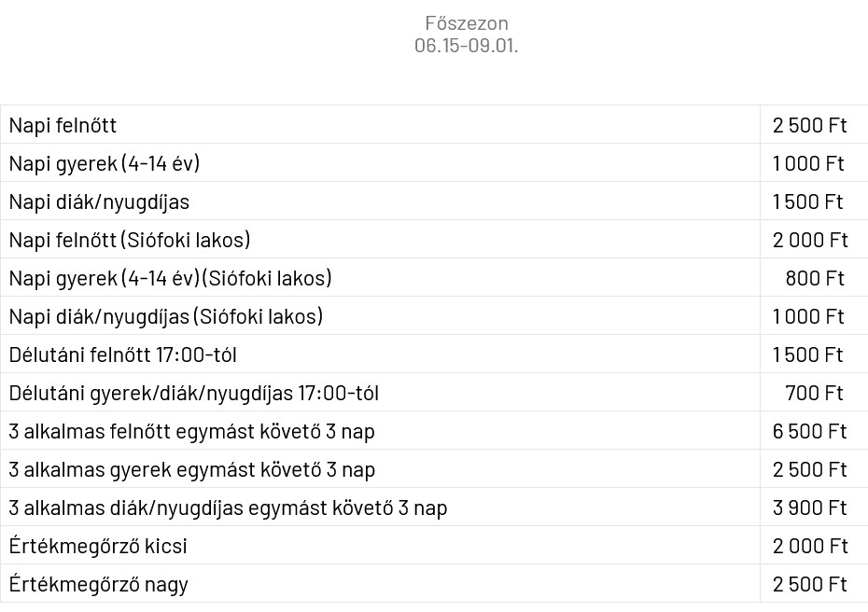The height and width of the screenshot is (612, 868).
Task: Click Délutáni gyerek/diák/nyugdíjas 17:00-tól label
Action: pos(194,393)
